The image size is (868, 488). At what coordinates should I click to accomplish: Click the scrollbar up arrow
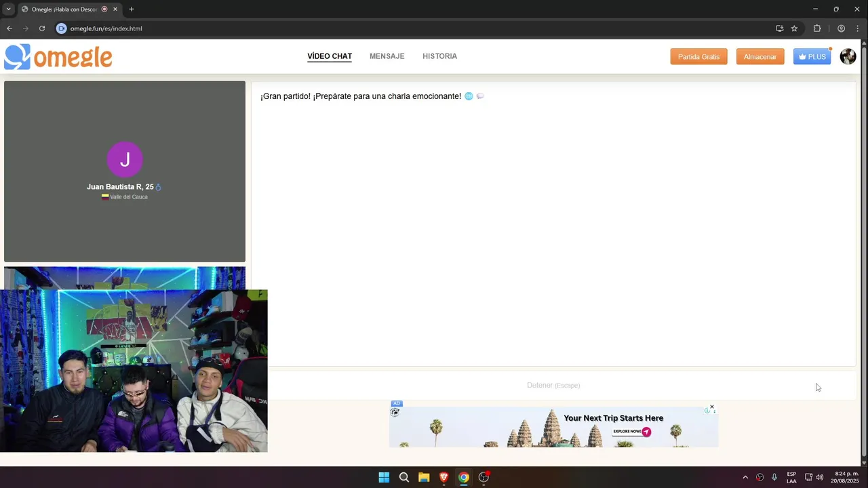(x=864, y=43)
